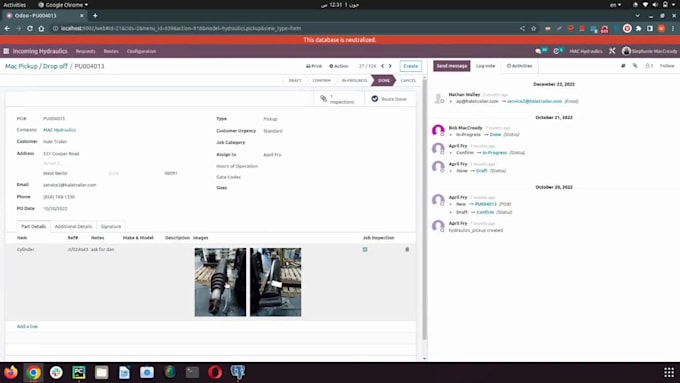Open Google Chrome app menu in top bar
This screenshot has width=680, height=383.
click(x=63, y=5)
